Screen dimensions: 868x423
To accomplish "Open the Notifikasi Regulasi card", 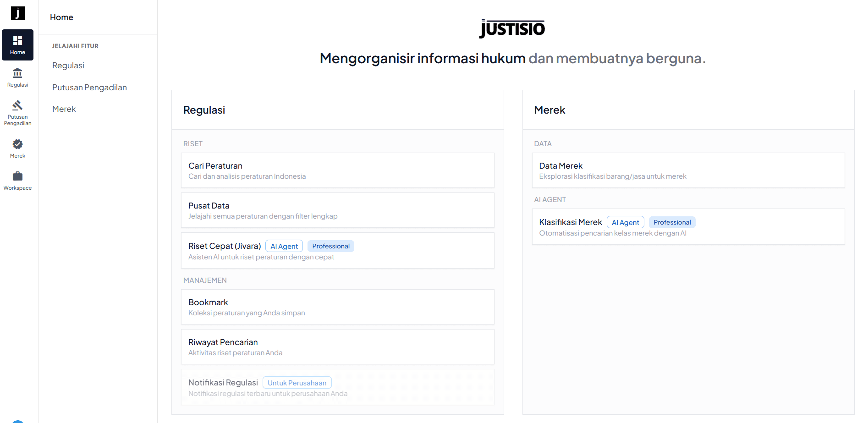I will point(338,387).
